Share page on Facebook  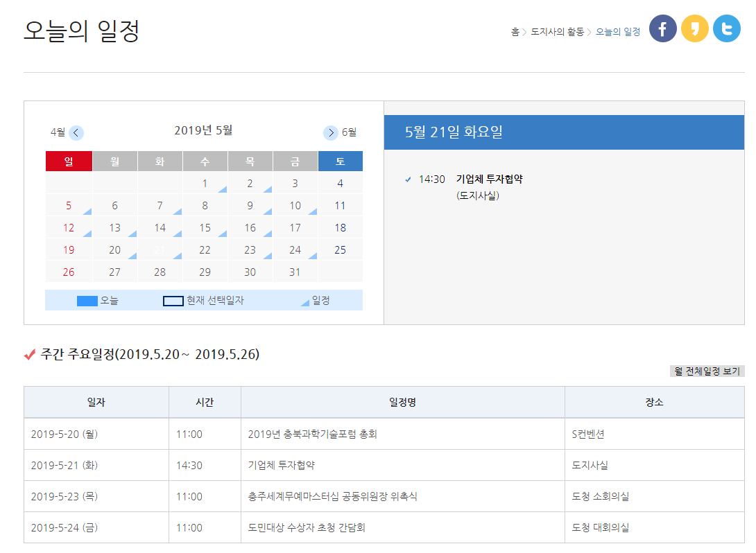pos(663,28)
